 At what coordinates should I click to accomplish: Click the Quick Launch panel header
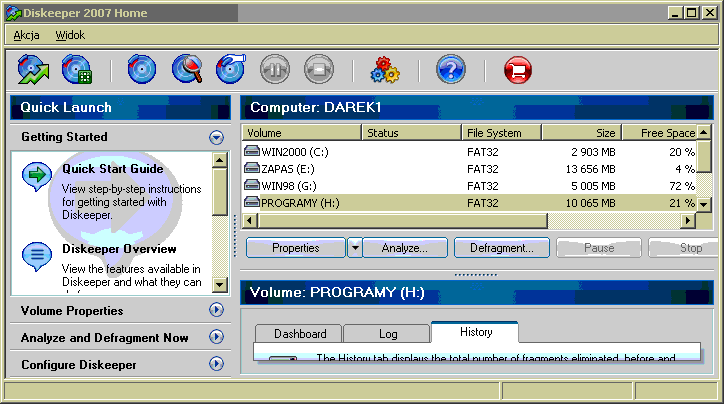(x=120, y=108)
